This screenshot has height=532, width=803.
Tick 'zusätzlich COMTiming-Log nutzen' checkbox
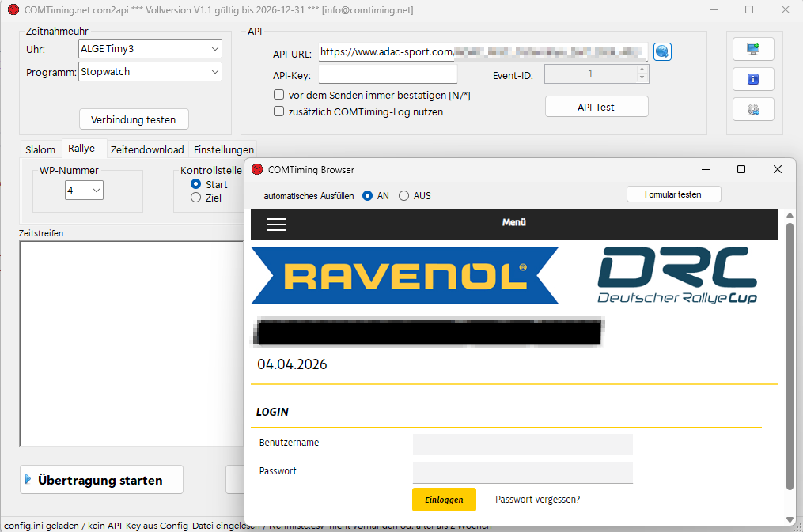coord(279,111)
